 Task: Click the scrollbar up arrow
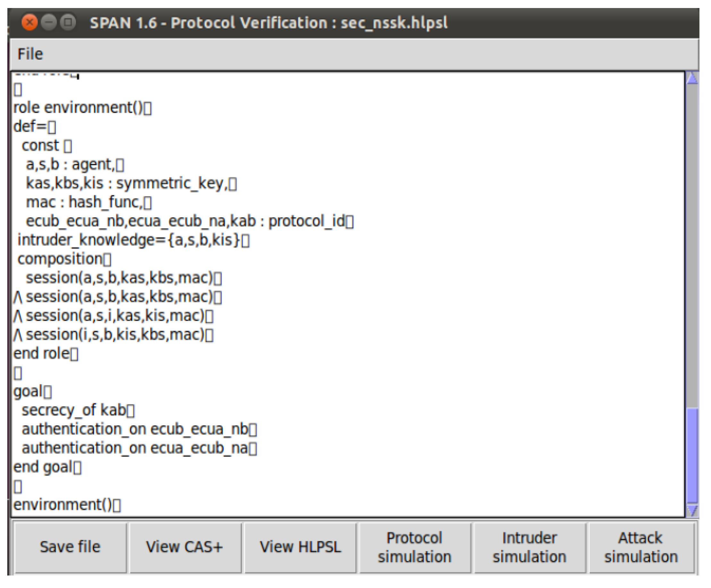pos(692,79)
